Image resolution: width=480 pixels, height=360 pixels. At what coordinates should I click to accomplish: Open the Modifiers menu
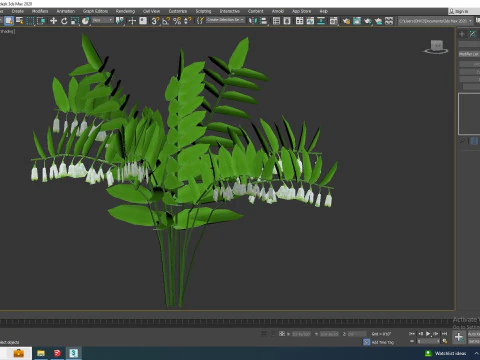(40, 11)
